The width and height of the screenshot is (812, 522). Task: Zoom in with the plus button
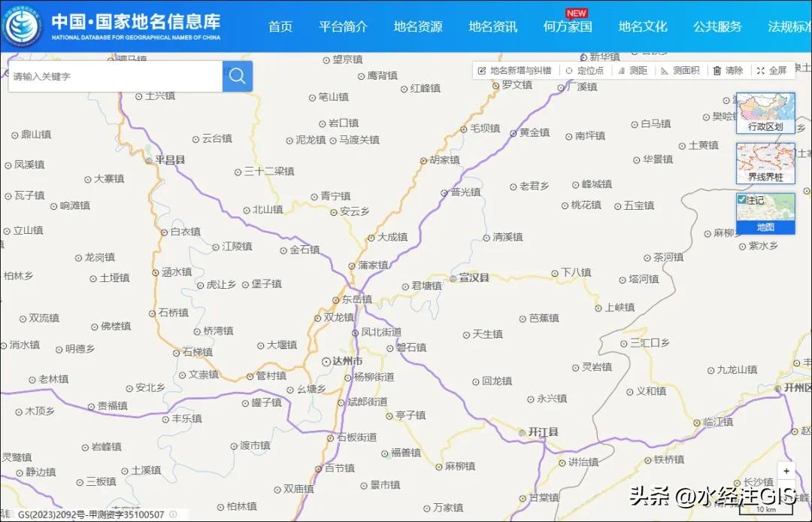pyautogui.click(x=786, y=472)
